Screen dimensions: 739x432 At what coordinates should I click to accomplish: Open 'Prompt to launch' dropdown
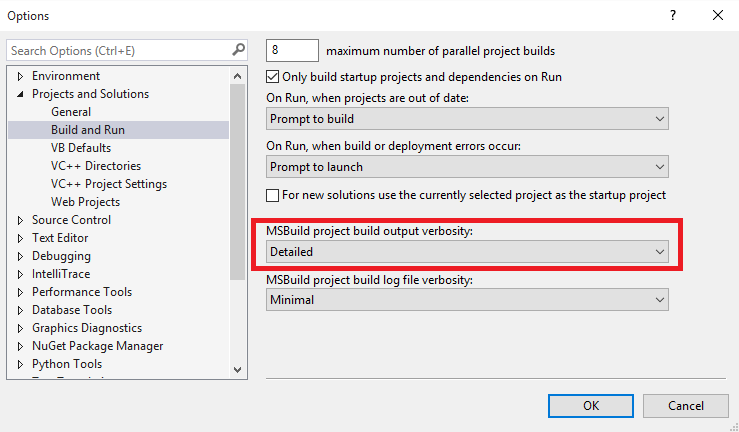pos(467,167)
